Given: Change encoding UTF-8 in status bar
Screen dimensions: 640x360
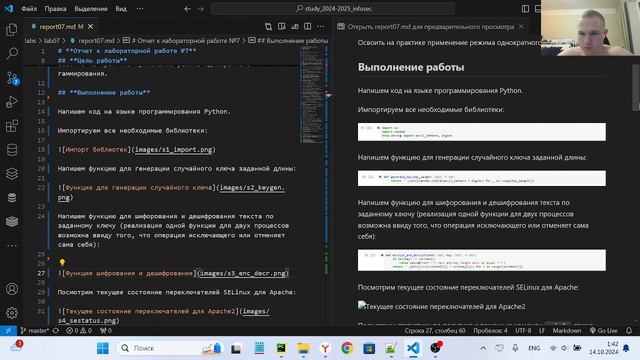Looking at the screenshot, I should click(x=523, y=331).
